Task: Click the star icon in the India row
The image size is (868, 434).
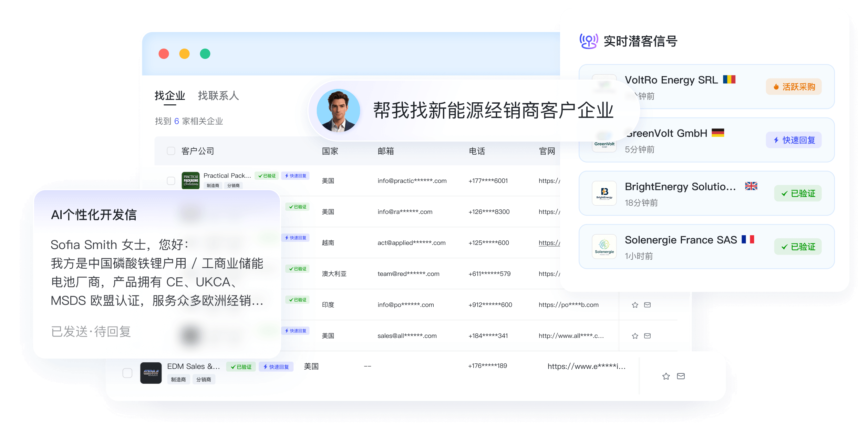Action: pos(635,305)
